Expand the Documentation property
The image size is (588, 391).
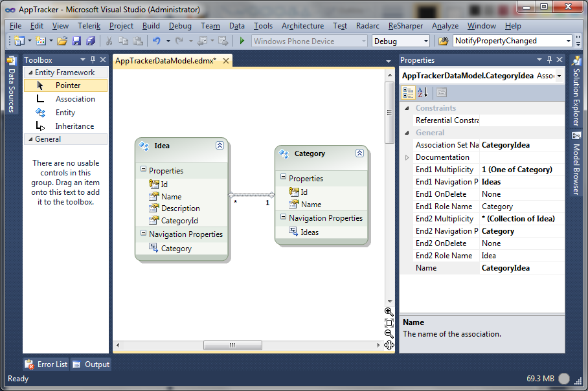(407, 157)
